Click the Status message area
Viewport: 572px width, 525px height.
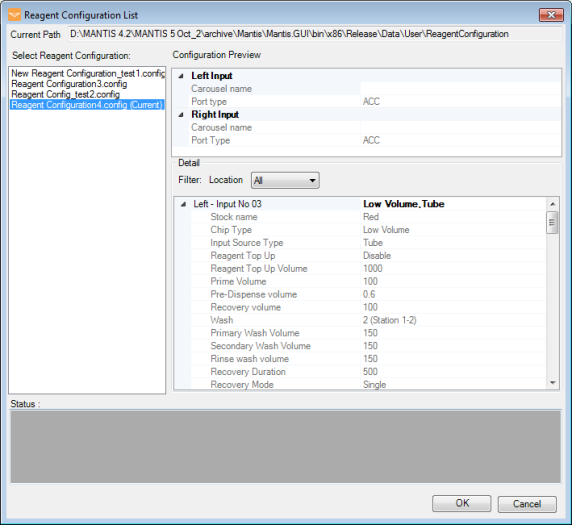point(286,447)
